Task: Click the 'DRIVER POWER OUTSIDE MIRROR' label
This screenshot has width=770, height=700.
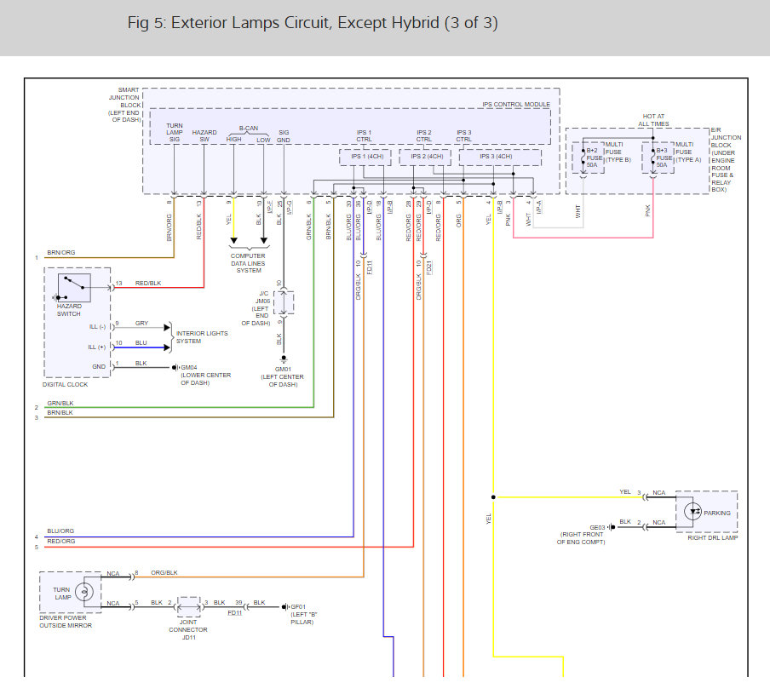Action: [66, 622]
